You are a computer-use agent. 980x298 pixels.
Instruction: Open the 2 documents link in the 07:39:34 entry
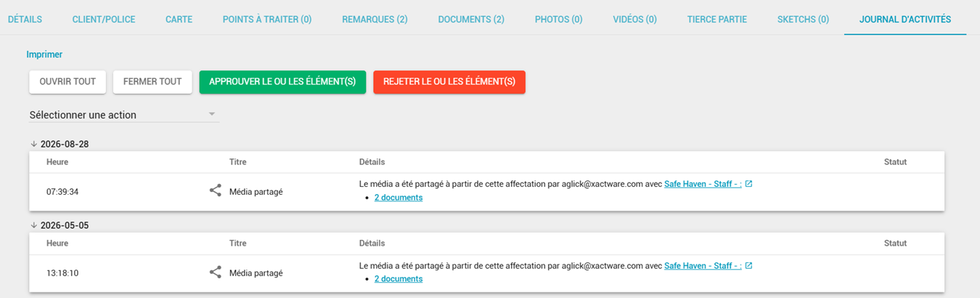[399, 198]
